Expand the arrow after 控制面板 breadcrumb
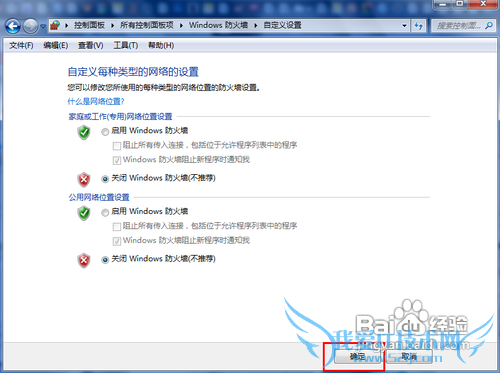Image resolution: width=500 pixels, height=373 pixels. [113, 25]
